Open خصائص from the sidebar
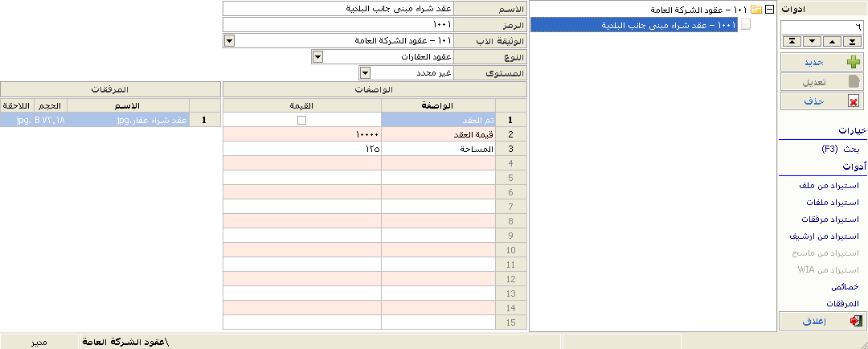The height and width of the screenshot is (349, 868). [x=844, y=286]
